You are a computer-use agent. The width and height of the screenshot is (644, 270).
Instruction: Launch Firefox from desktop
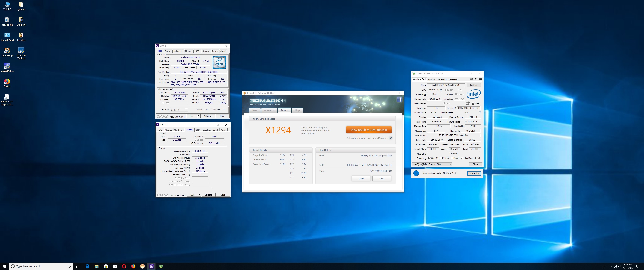(7, 83)
